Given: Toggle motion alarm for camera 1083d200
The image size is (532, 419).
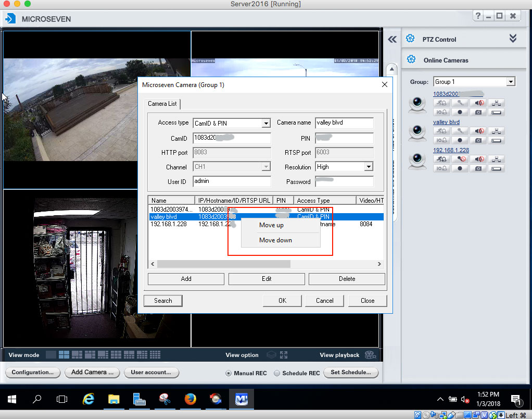Looking at the screenshot, I should pyautogui.click(x=441, y=103).
